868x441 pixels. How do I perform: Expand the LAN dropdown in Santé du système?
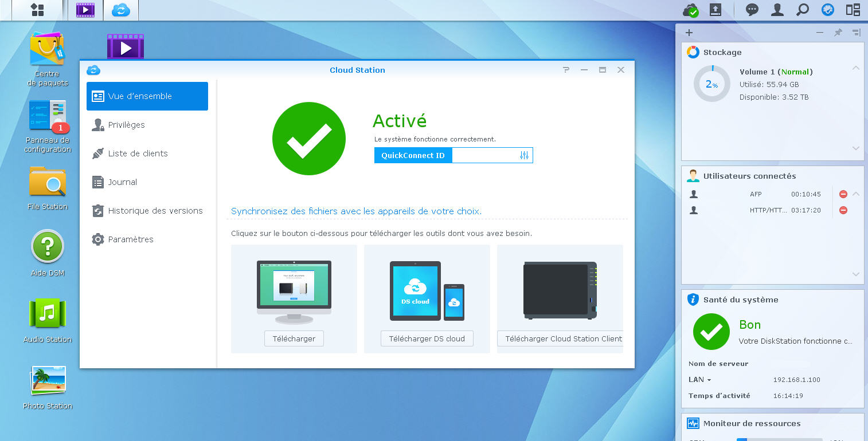pos(700,380)
